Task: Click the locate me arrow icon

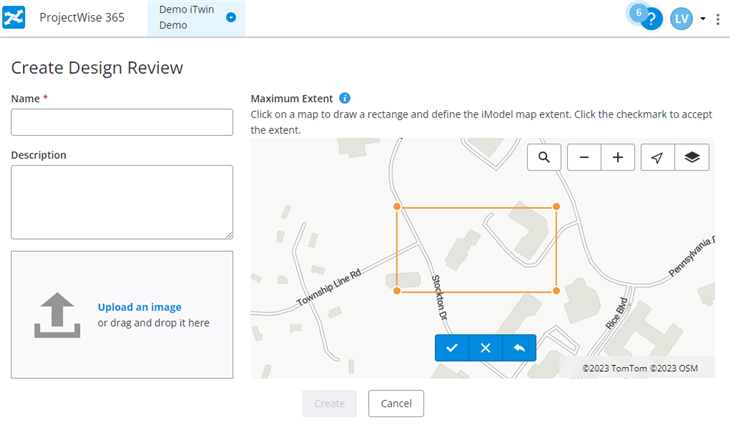Action: [x=657, y=157]
